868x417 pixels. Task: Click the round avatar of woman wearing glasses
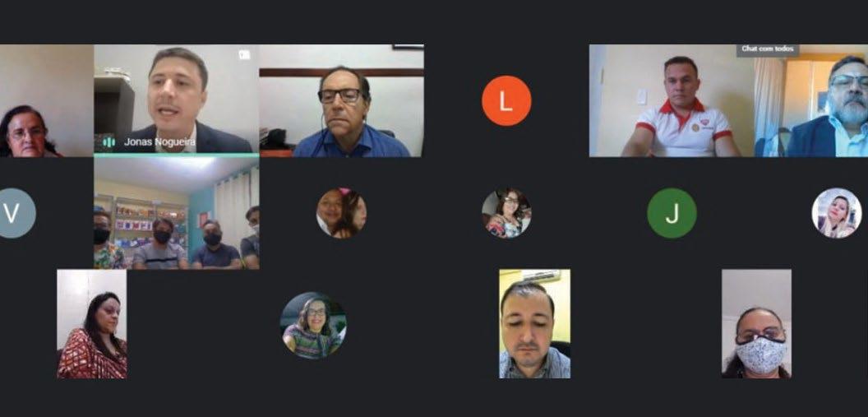tap(506, 213)
